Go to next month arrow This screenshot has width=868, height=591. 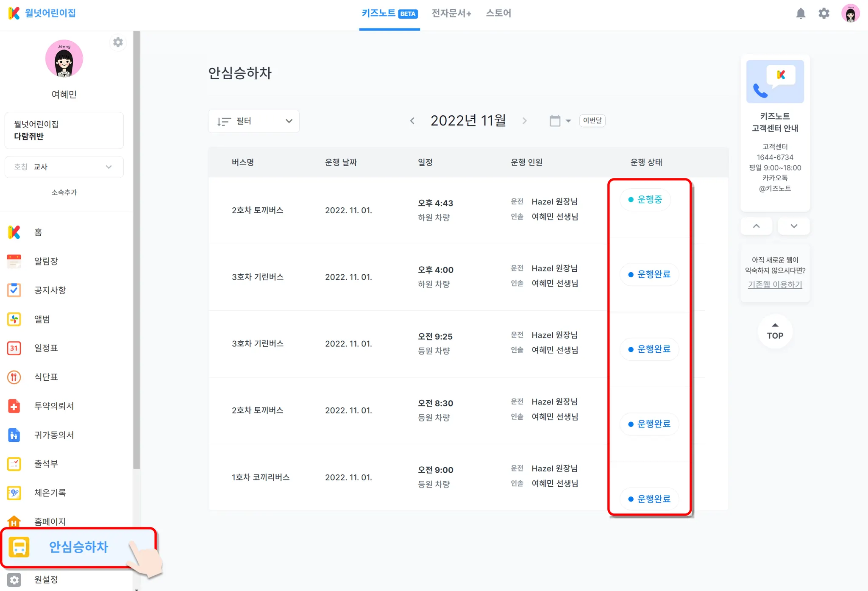525,121
